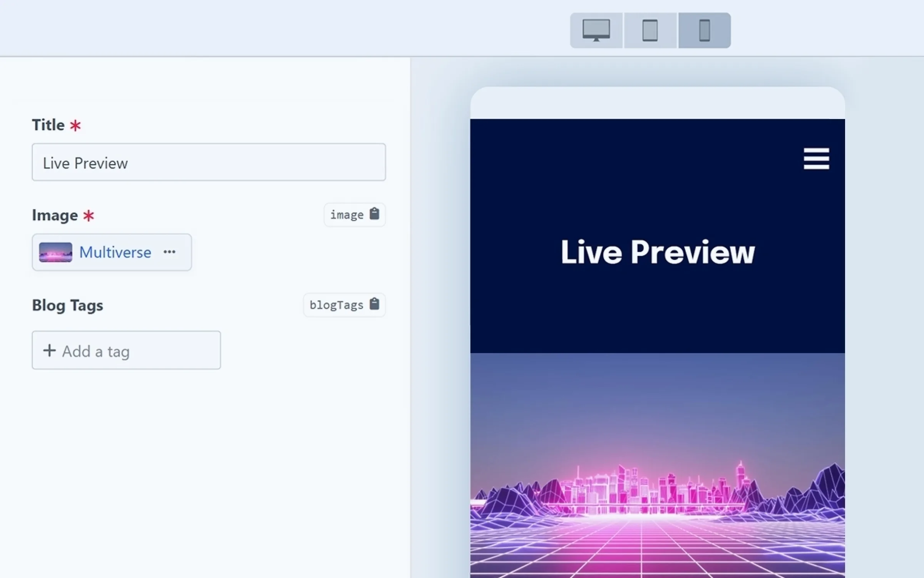Open the Multiverse asset link
Screen dimensions: 924x578
[115, 252]
